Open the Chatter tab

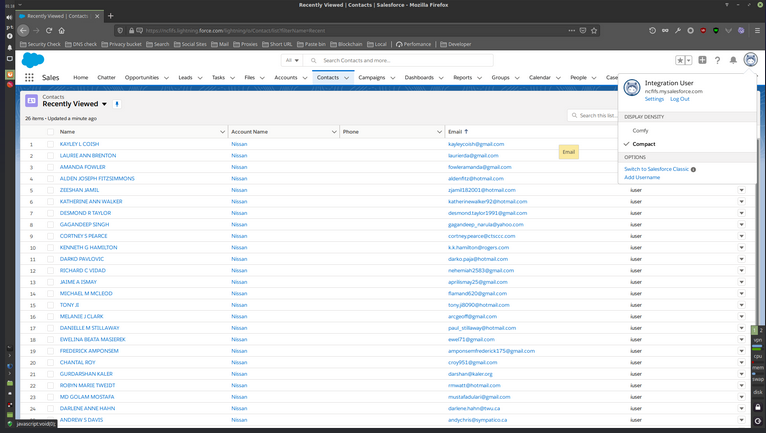[106, 77]
